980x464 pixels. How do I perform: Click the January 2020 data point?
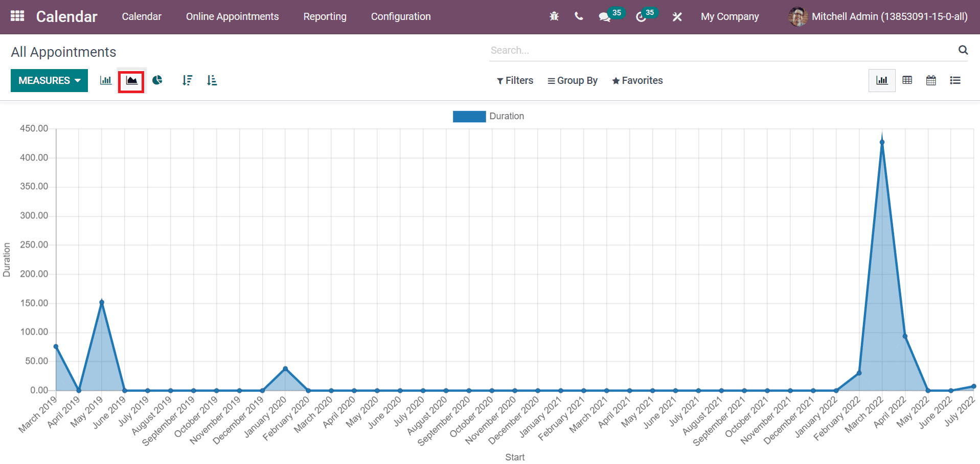click(x=285, y=369)
